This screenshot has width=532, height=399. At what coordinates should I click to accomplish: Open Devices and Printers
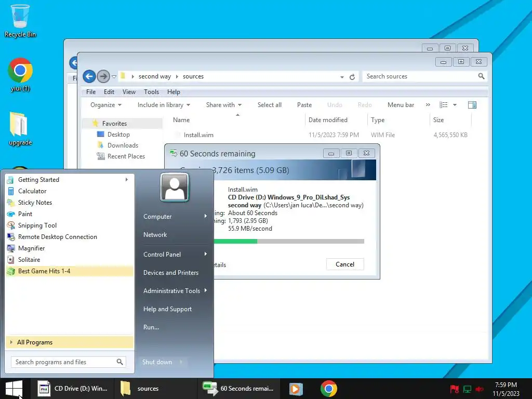point(175,273)
